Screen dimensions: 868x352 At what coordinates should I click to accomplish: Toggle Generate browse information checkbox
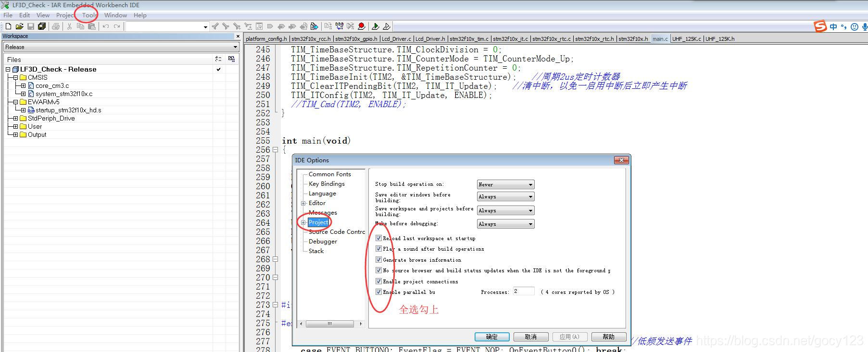pos(378,259)
